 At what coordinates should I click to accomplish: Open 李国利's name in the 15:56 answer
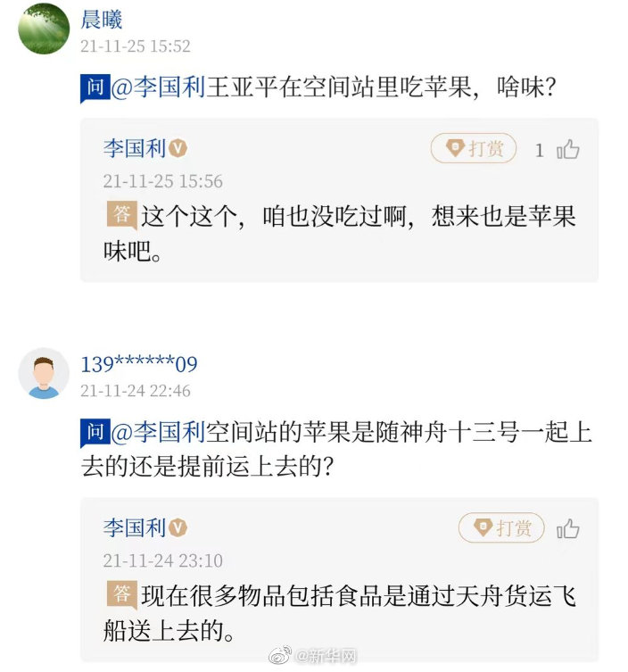[135, 149]
